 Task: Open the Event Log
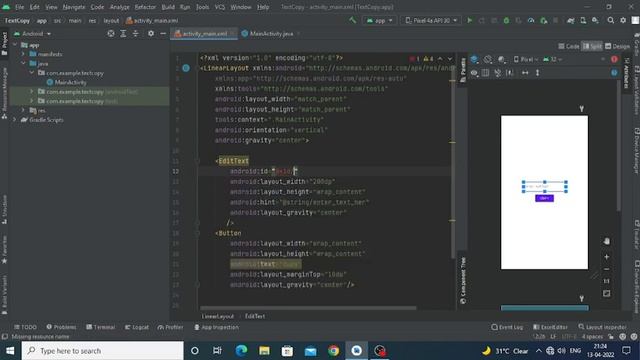(x=507, y=327)
